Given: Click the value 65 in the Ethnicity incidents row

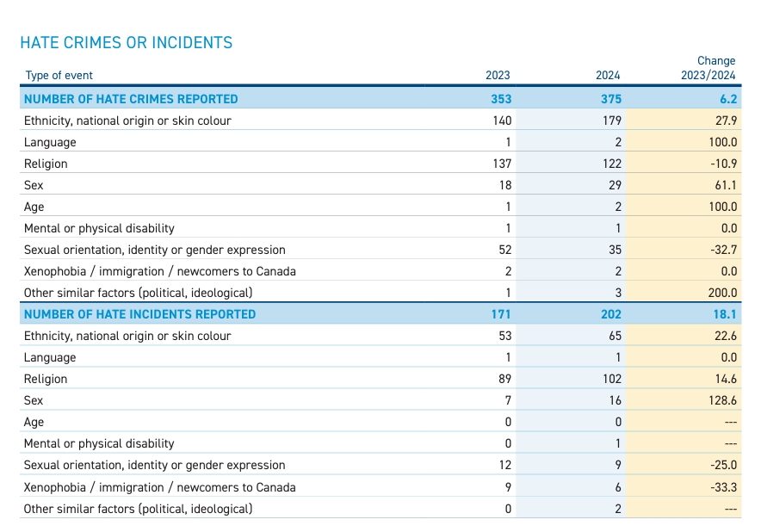Looking at the screenshot, I should [615, 336].
